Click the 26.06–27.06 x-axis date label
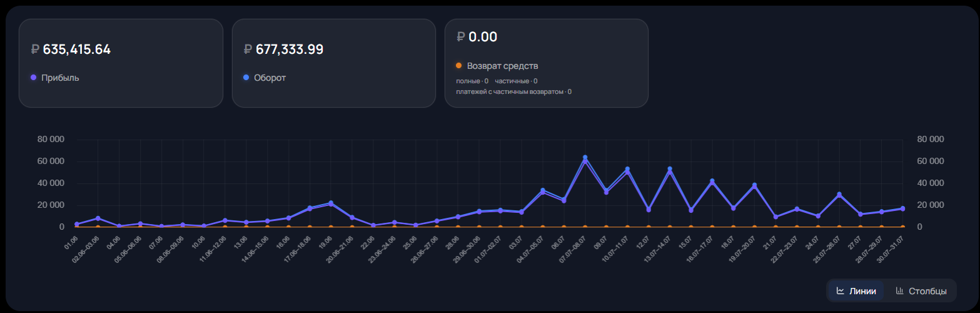980x313 pixels. tap(425, 250)
